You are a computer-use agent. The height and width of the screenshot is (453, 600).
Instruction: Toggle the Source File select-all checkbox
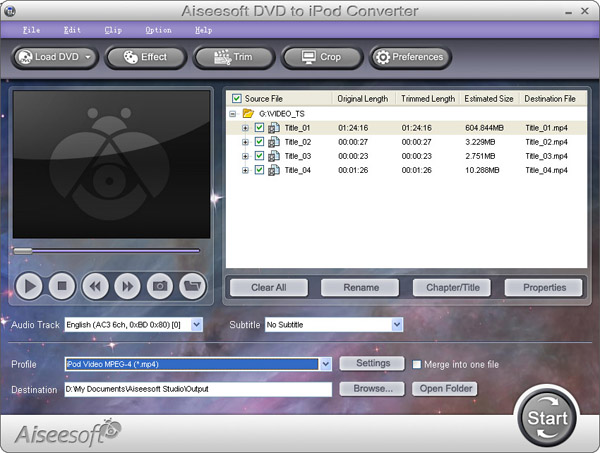coord(236,99)
